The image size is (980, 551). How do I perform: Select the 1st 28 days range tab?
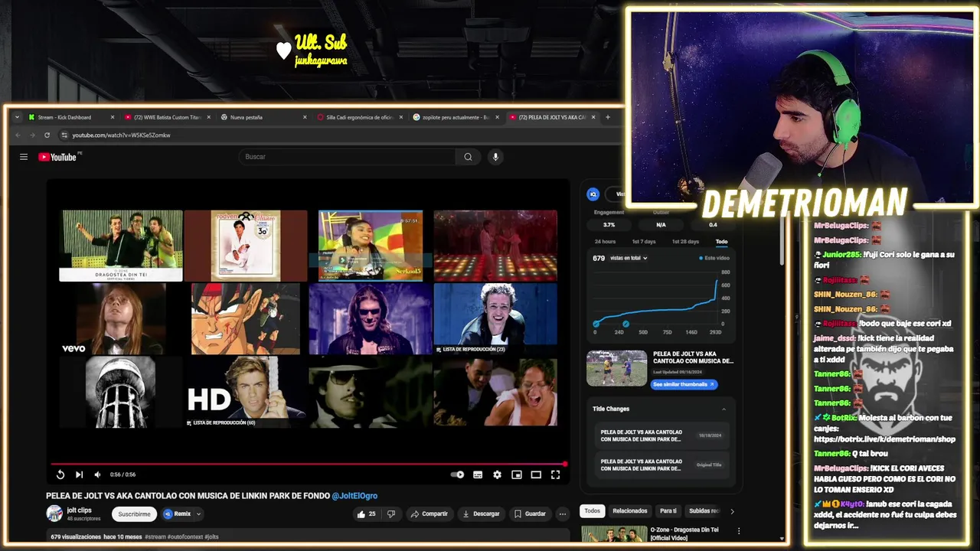[x=685, y=241]
